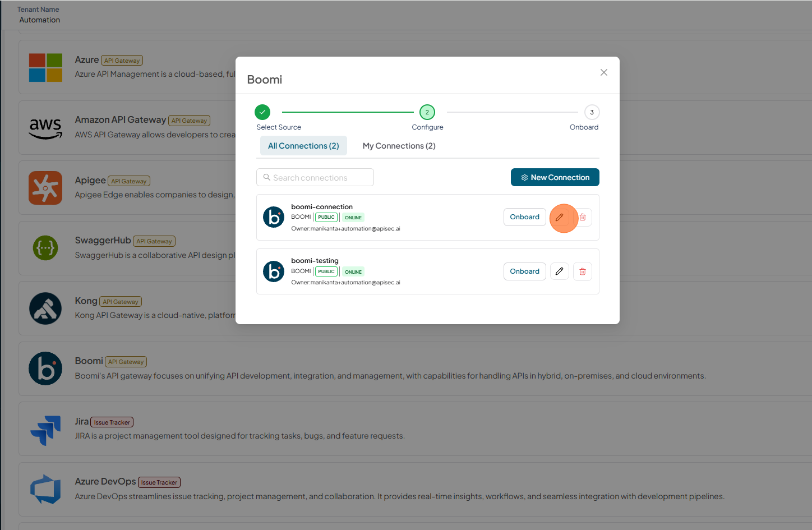Click the Kong card title
The width and height of the screenshot is (812, 530).
coord(86,301)
